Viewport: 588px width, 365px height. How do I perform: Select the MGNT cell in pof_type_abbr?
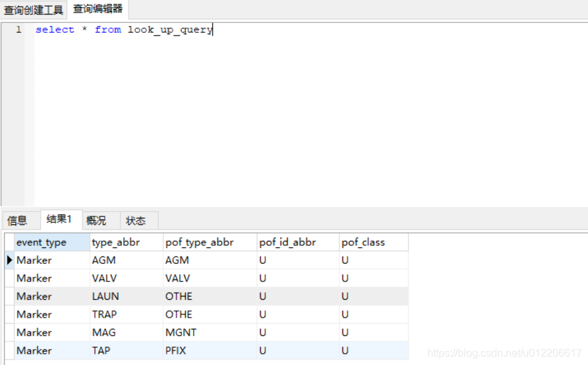tap(210, 332)
